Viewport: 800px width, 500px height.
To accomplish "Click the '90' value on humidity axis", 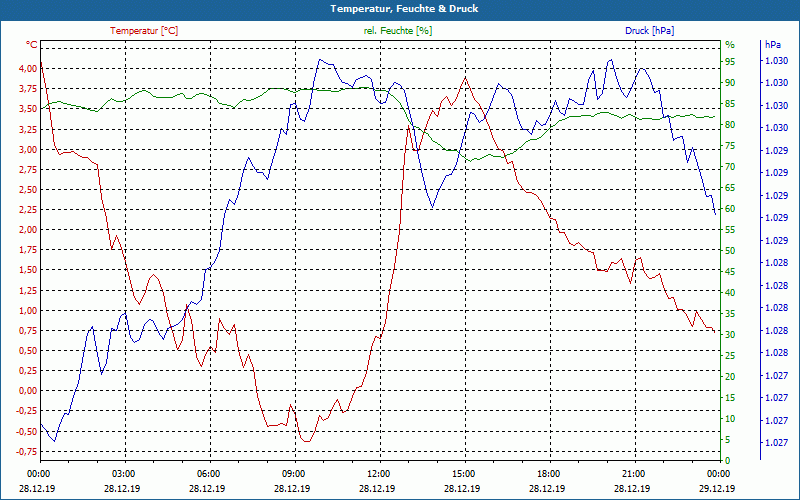I will (x=730, y=83).
